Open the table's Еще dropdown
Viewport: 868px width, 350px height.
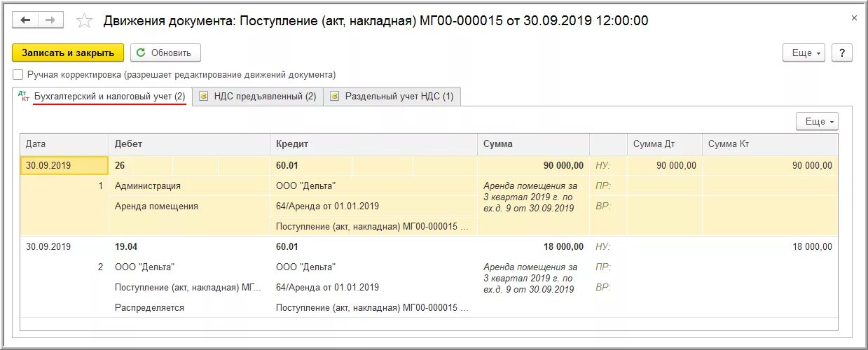817,121
